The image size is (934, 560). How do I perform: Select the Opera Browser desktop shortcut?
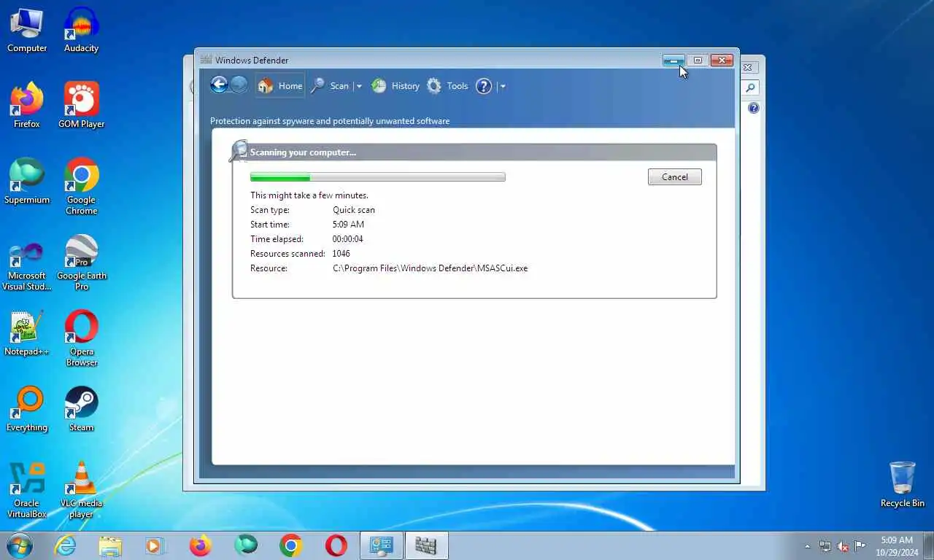click(x=81, y=338)
